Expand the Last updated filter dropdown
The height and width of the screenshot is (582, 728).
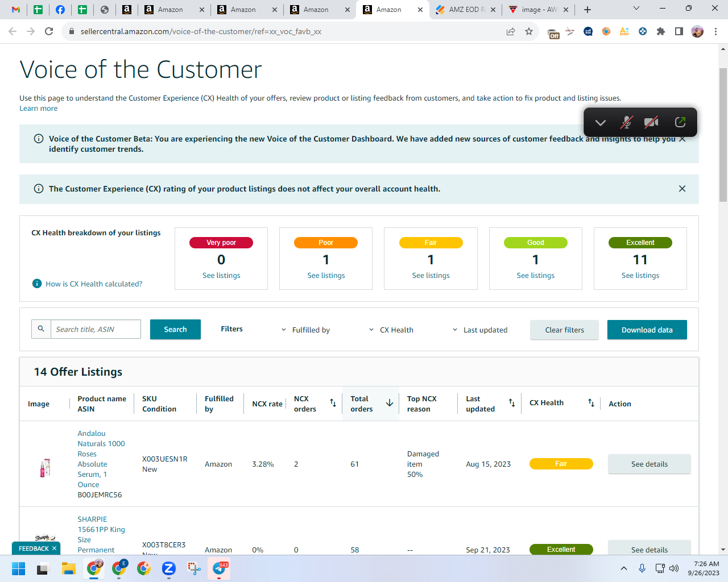click(x=480, y=330)
